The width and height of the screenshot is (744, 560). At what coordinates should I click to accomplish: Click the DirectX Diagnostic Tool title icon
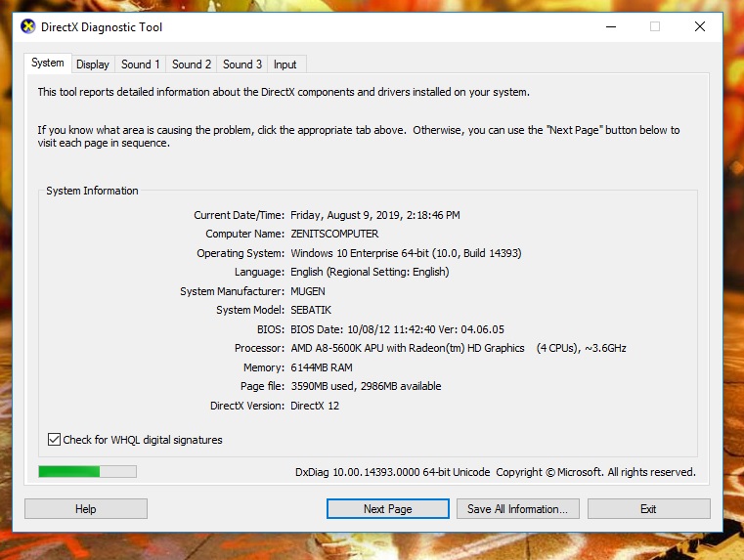coord(28,26)
